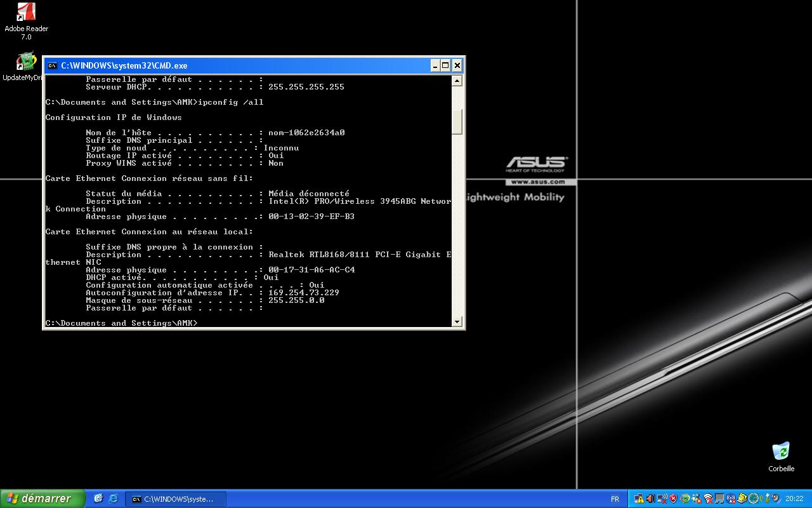Image resolution: width=812 pixels, height=508 pixels.
Task: Launch Internet Explorer from Quick Launch
Action: click(114, 499)
